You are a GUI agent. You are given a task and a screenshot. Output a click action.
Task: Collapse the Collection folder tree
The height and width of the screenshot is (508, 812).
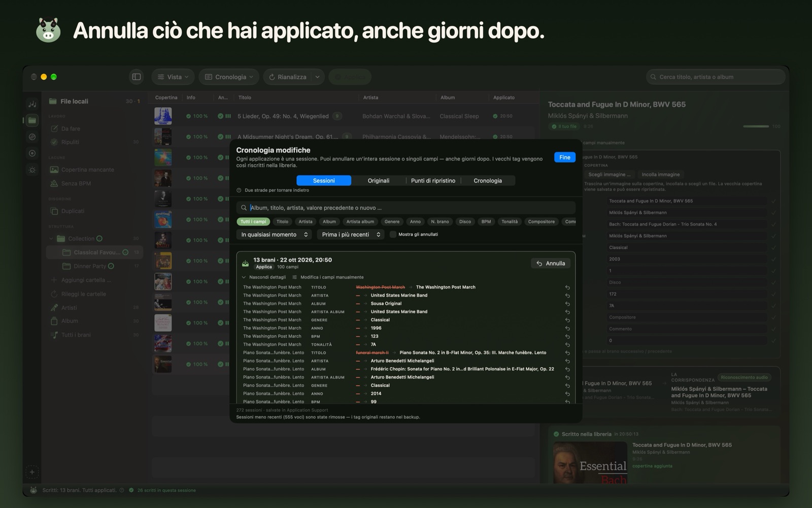[x=51, y=239]
